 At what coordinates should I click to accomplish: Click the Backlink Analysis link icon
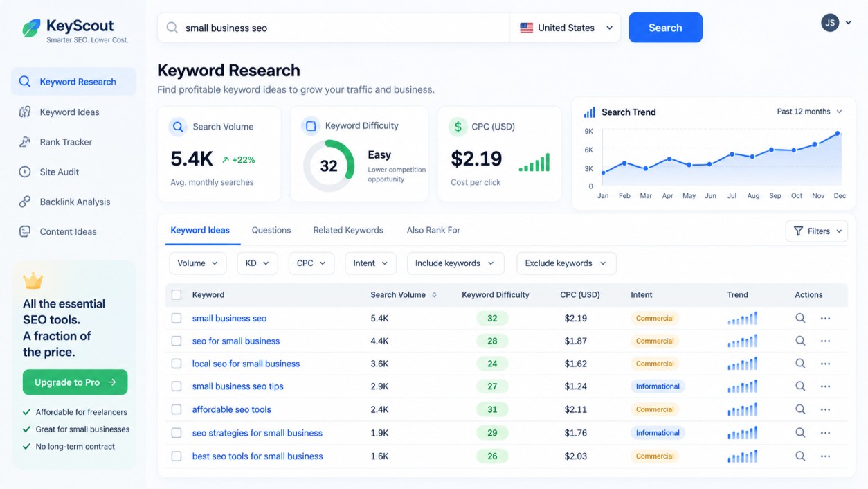coord(25,202)
